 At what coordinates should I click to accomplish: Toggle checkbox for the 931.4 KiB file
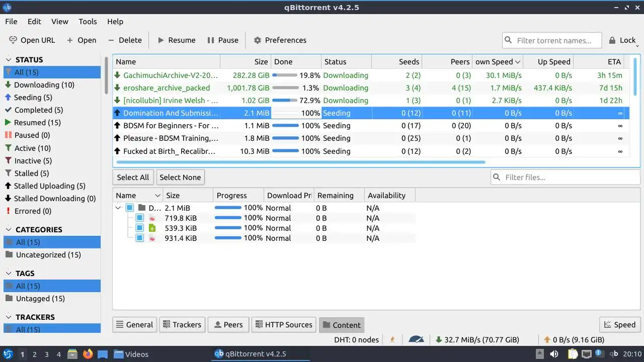[139, 238]
